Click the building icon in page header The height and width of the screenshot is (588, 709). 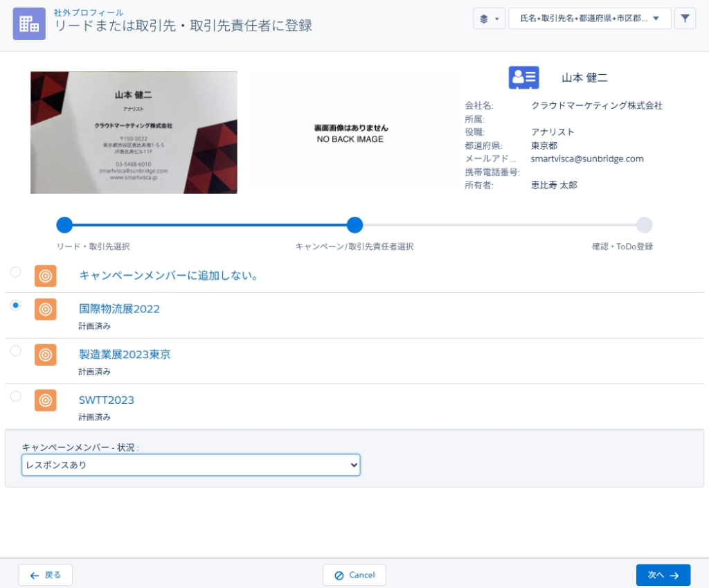tap(29, 24)
